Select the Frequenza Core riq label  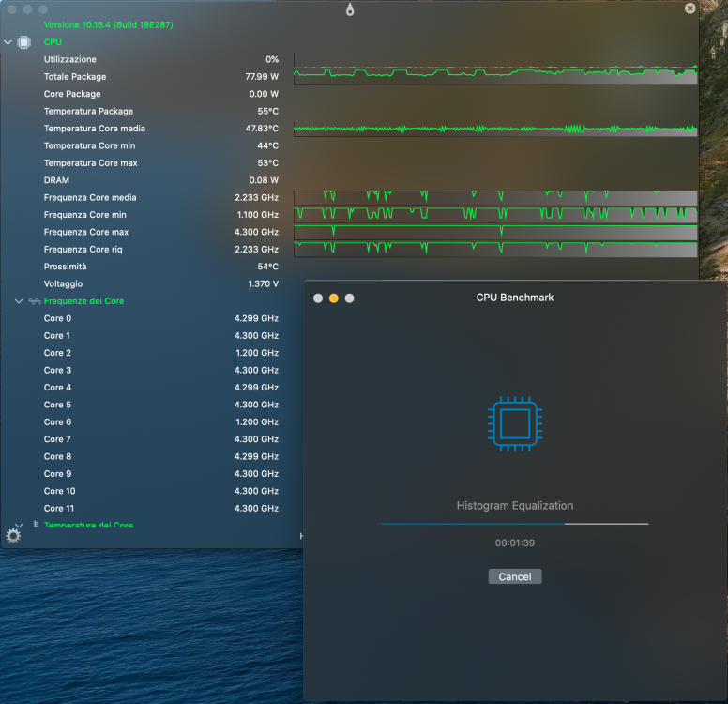tap(83, 250)
